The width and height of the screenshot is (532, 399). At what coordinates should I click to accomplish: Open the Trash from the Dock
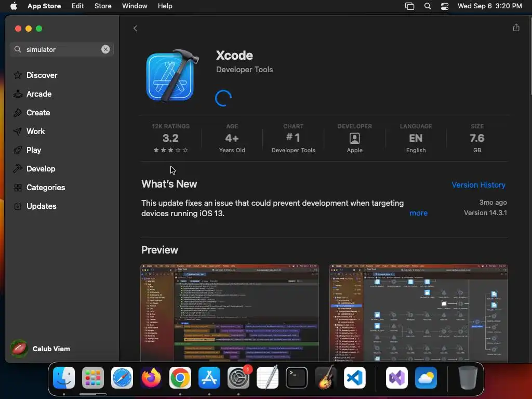[x=468, y=378]
